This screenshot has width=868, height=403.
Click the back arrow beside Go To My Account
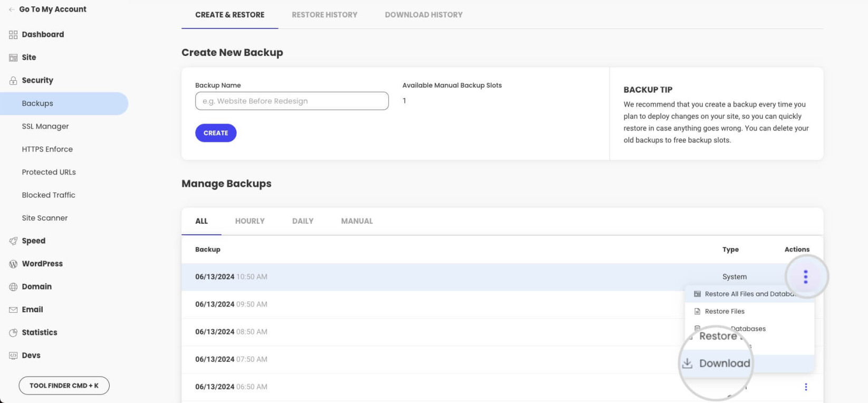(x=12, y=9)
